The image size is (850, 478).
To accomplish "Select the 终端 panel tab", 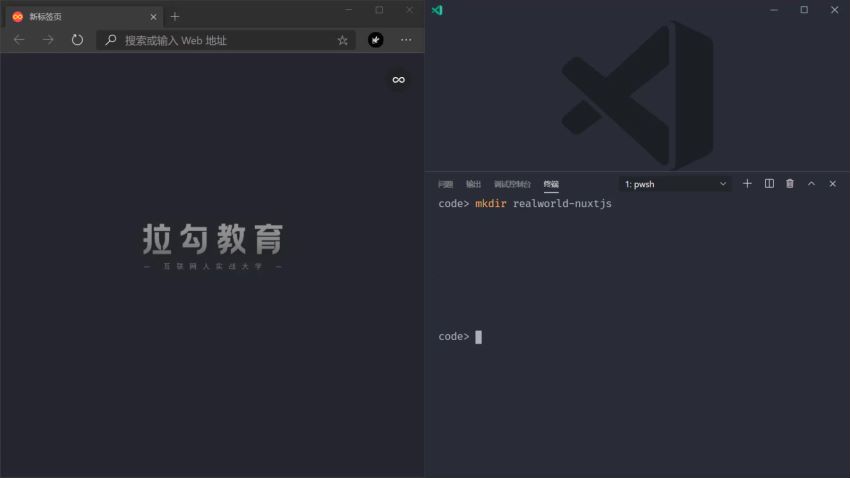I will point(551,184).
